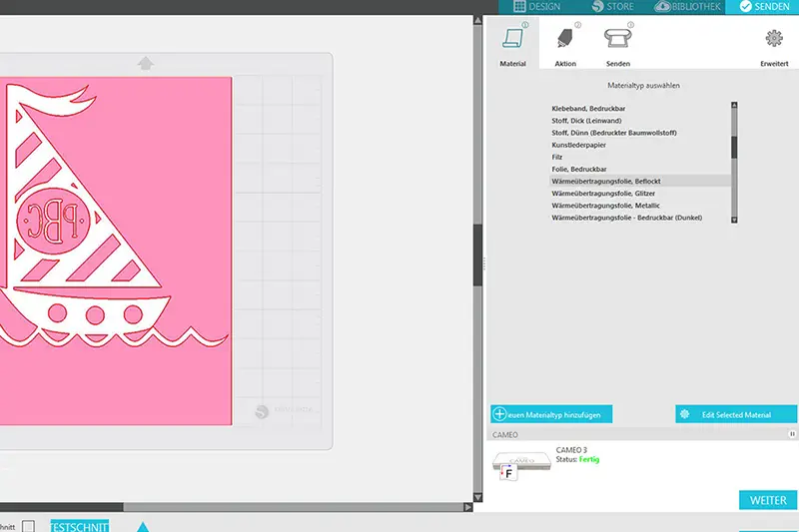Click the pause icon in CAMEO header
Screen dimensions: 799x532
[793, 435]
